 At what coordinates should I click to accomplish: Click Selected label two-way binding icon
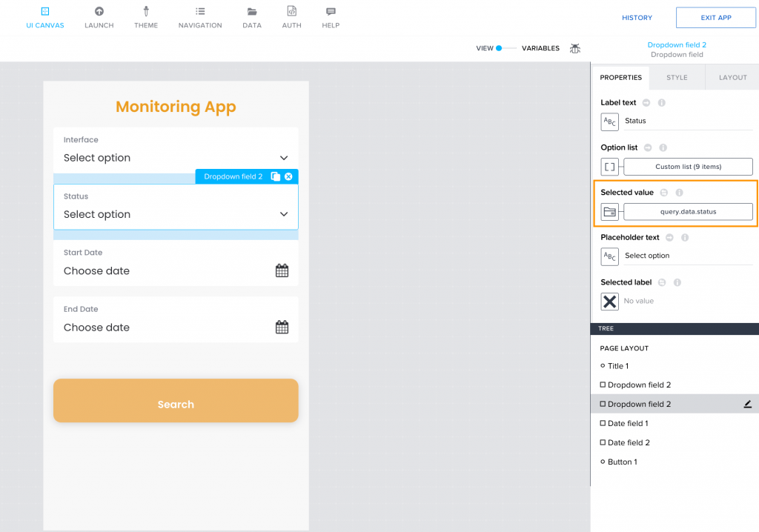(662, 283)
